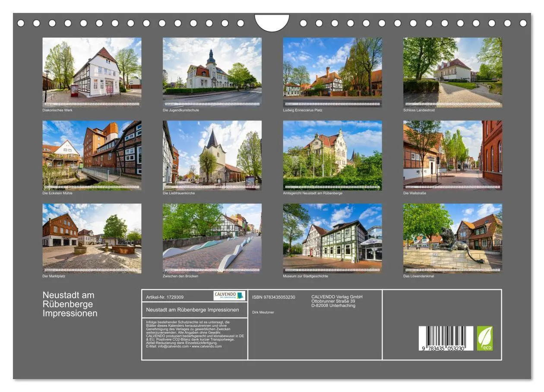Open the Das Löwendenkmal photo
The height and width of the screenshot is (392, 544).
coord(452,238)
